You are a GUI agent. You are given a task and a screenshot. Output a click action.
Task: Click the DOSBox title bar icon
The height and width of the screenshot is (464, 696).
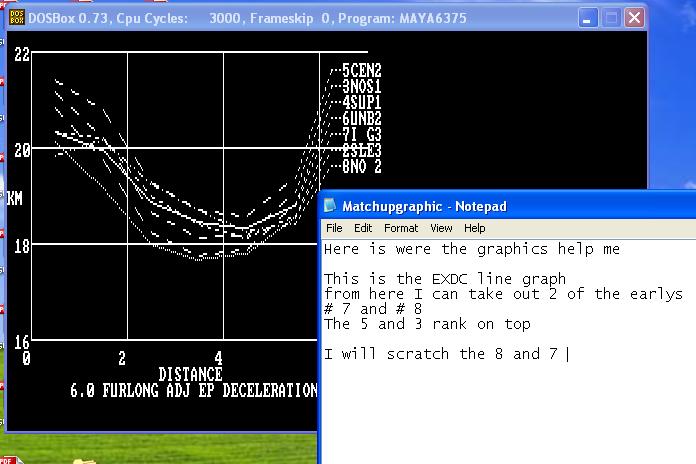pos(17,18)
